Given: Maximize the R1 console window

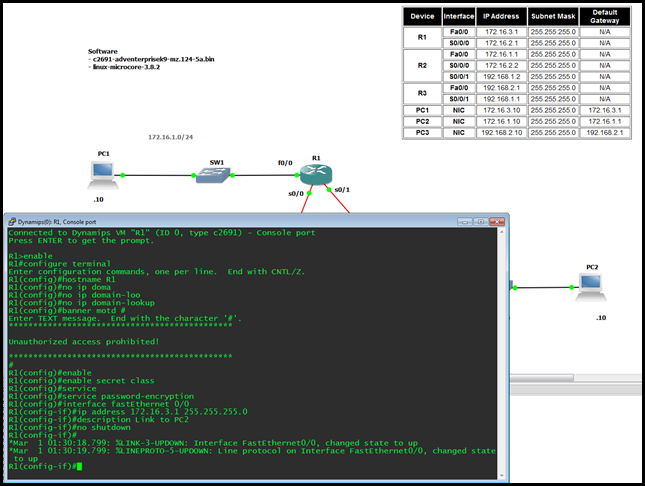Looking at the screenshot, I should 480,222.
